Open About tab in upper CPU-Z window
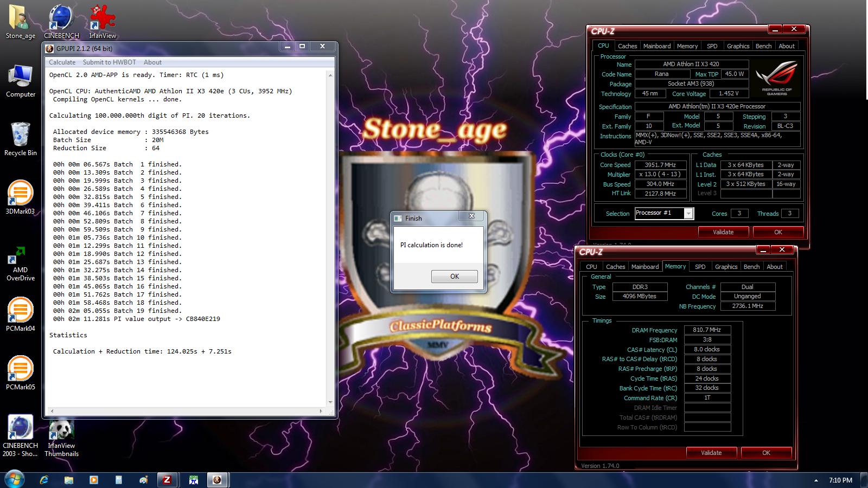This screenshot has height=488, width=868. [x=787, y=46]
